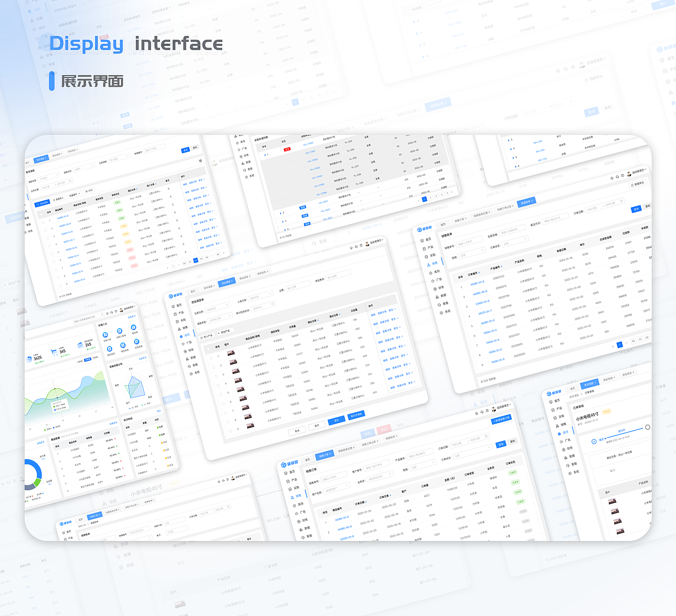The image size is (676, 616).
Task: Open 客服 icon in 销售账单 window sidebar
Action: click(x=439, y=305)
